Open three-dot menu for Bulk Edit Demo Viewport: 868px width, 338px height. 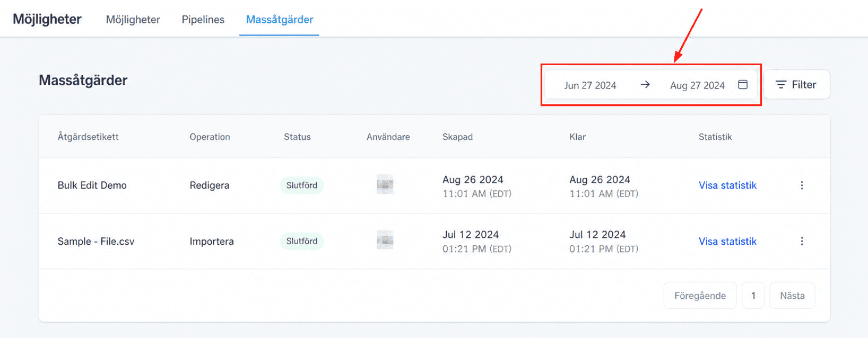pyautogui.click(x=802, y=185)
